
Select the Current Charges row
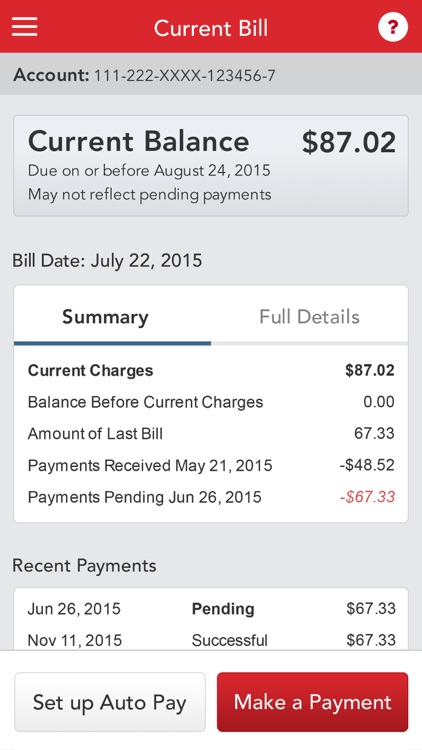(211, 371)
